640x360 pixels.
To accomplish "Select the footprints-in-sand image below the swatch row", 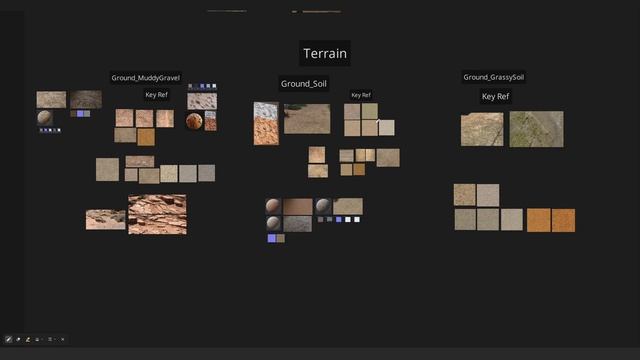I will [202, 101].
